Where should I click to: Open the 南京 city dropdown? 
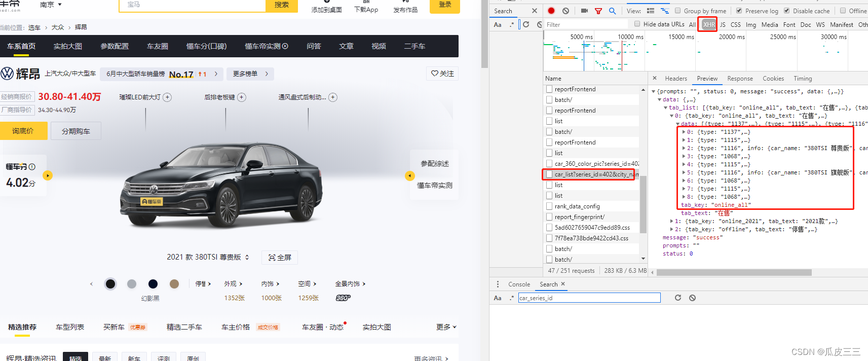click(51, 5)
